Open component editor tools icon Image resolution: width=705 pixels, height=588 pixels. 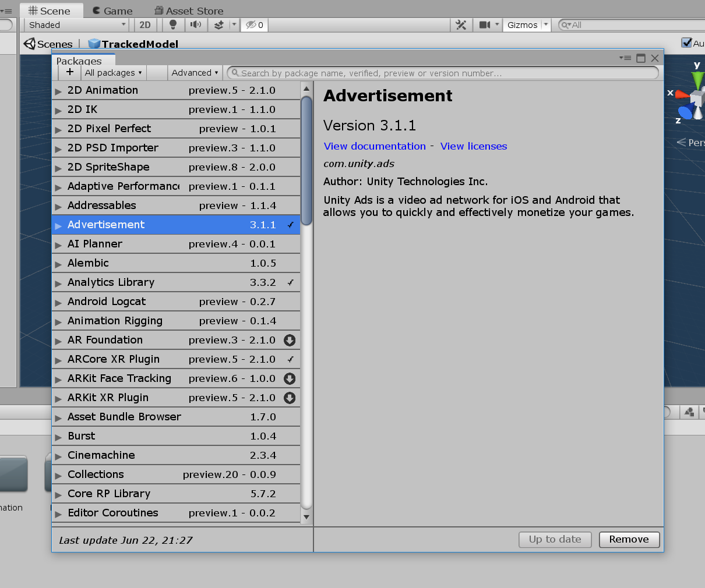coord(461,24)
